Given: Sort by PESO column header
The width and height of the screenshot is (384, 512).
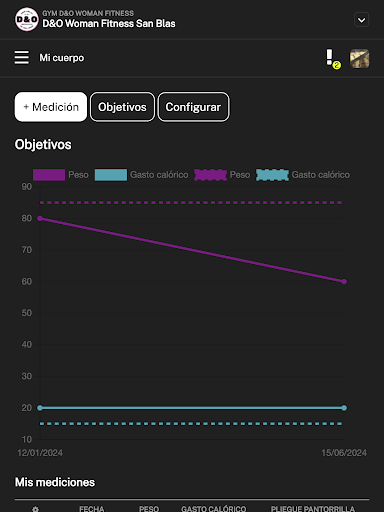Looking at the screenshot, I should 149,509.
